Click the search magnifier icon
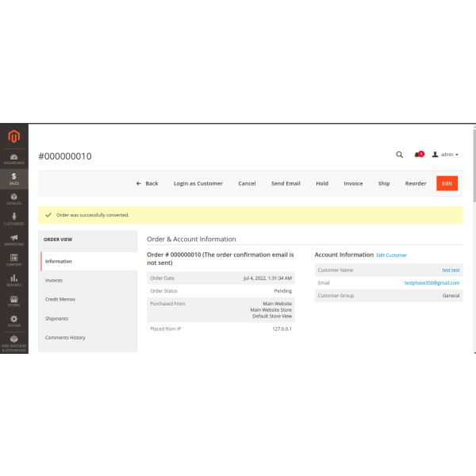The height and width of the screenshot is (476, 476). (x=399, y=155)
